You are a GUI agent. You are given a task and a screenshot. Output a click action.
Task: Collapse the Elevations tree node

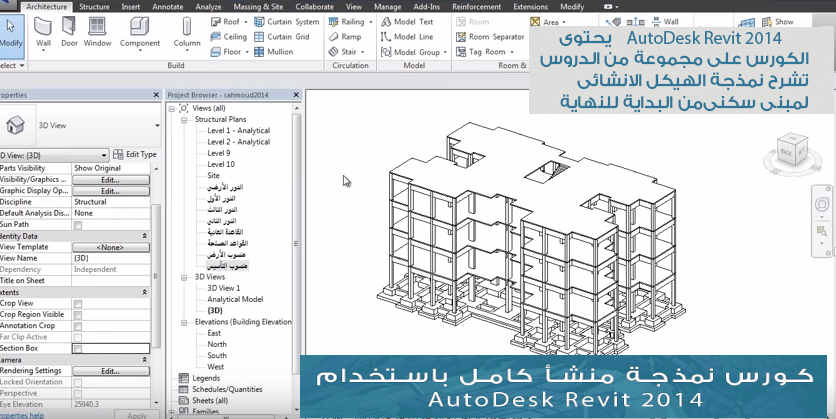click(x=184, y=323)
